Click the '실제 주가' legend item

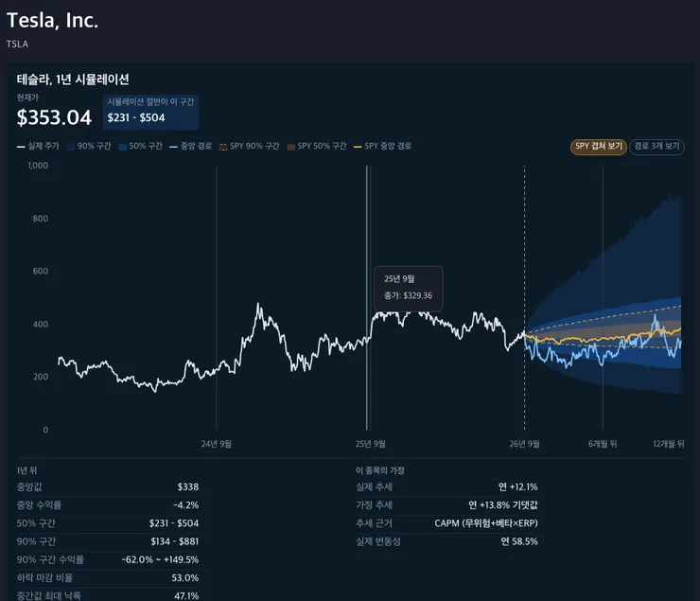(x=39, y=146)
